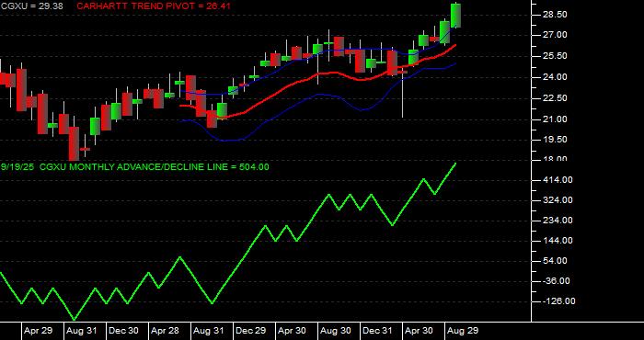
Task: Click the -126.00 advance/decline axis value
Action: [x=559, y=301]
